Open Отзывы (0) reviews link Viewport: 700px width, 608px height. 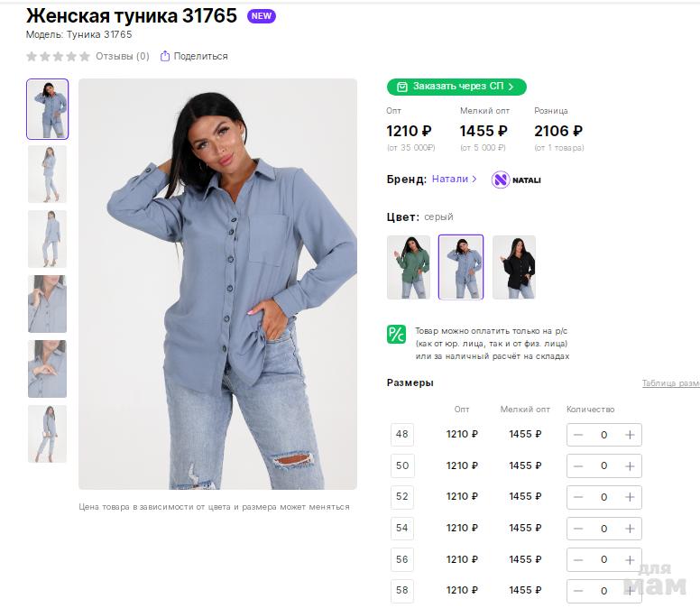point(123,56)
